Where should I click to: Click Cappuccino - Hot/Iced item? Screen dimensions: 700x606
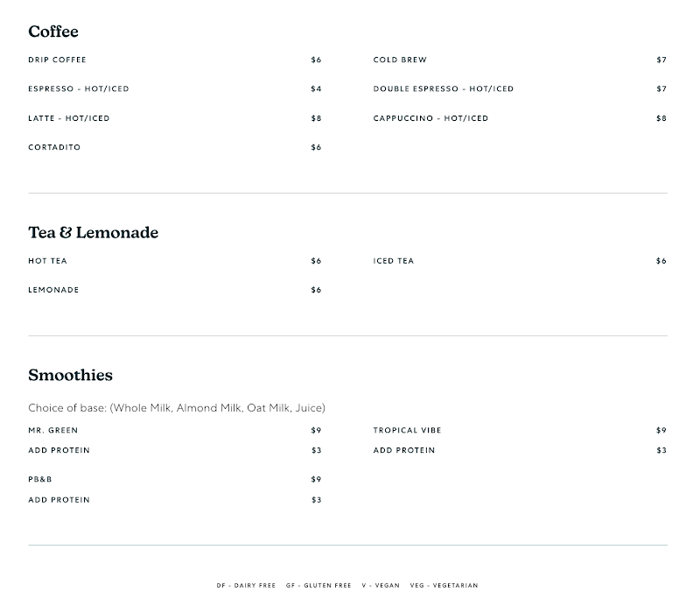point(430,118)
